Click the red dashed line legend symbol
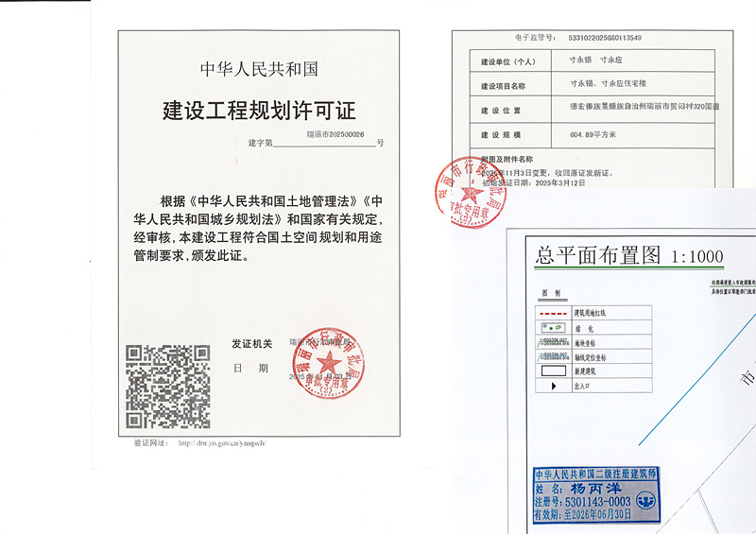The height and width of the screenshot is (534, 756). tap(553, 314)
